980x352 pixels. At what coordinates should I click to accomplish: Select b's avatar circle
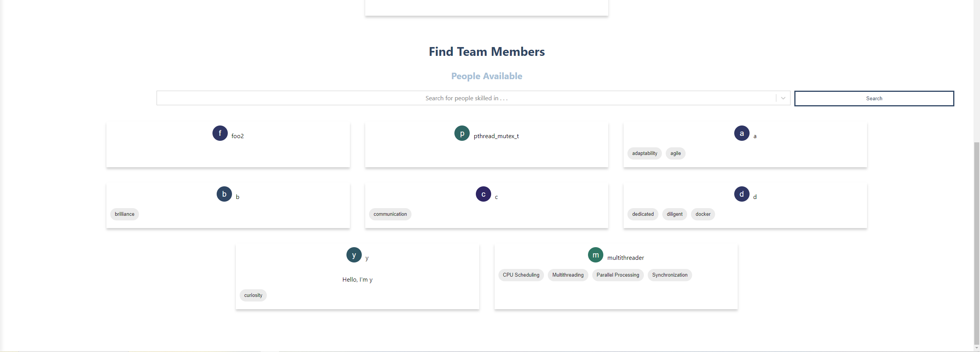point(224,194)
